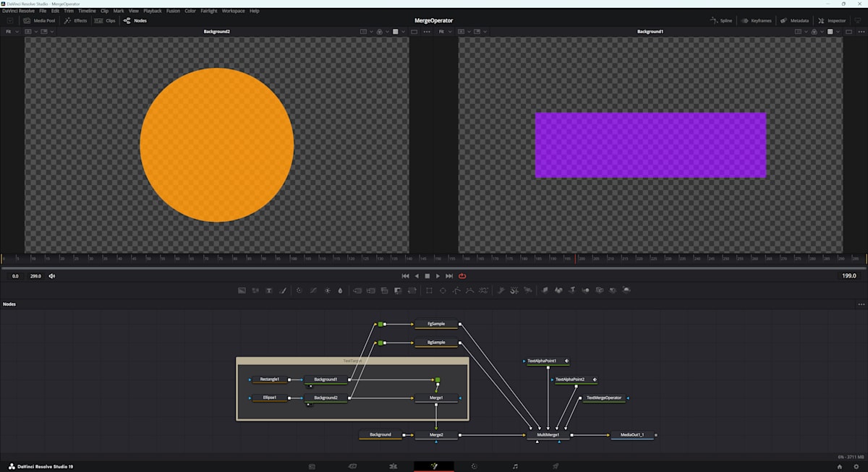The width and height of the screenshot is (868, 472).
Task: Add a Color Corrector node from toolbar
Action: (299, 291)
